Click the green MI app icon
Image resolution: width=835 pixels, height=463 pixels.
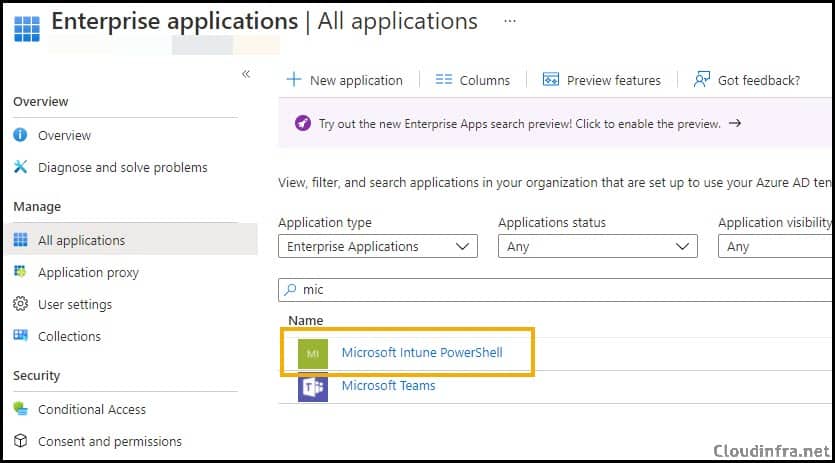pyautogui.click(x=313, y=354)
